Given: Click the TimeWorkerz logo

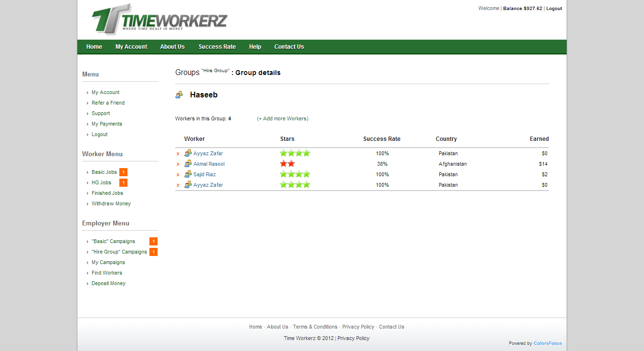Looking at the screenshot, I should [x=159, y=19].
